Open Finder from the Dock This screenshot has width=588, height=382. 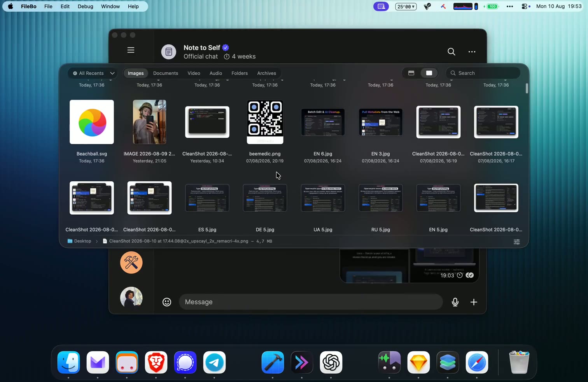pos(68,363)
